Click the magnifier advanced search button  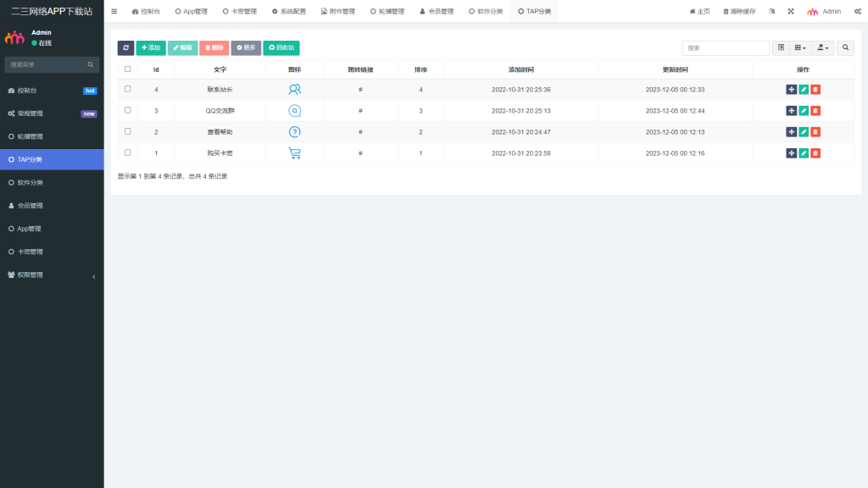coord(845,48)
